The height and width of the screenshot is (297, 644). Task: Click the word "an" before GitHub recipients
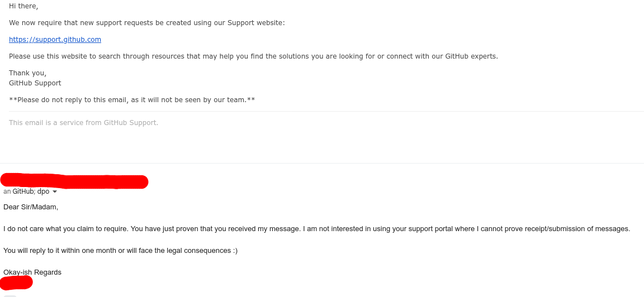coord(7,191)
